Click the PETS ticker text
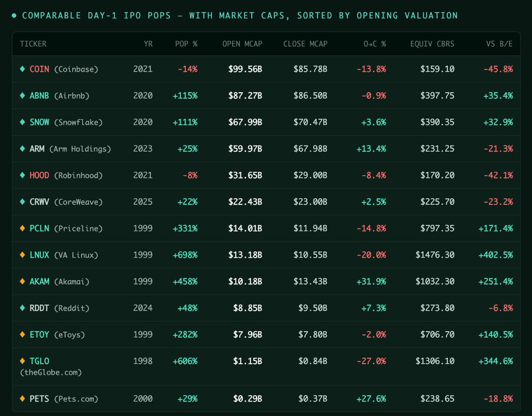Screen dimensions: 532x416 (x=39, y=398)
